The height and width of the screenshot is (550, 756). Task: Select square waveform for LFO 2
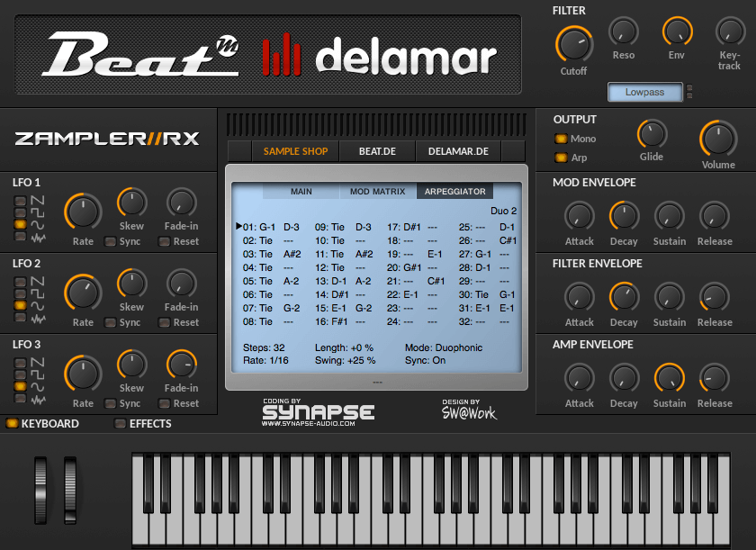[20, 293]
